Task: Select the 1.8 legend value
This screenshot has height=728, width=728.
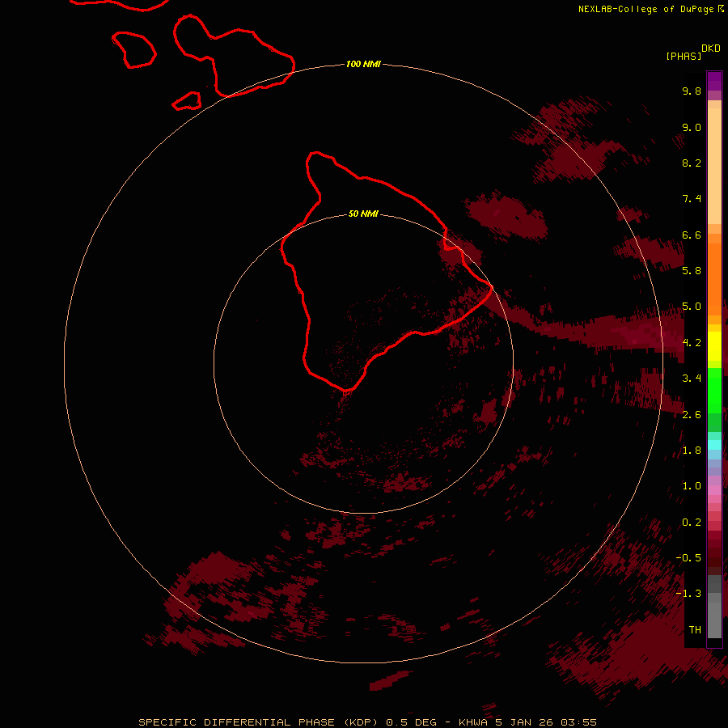Action: 692,450
